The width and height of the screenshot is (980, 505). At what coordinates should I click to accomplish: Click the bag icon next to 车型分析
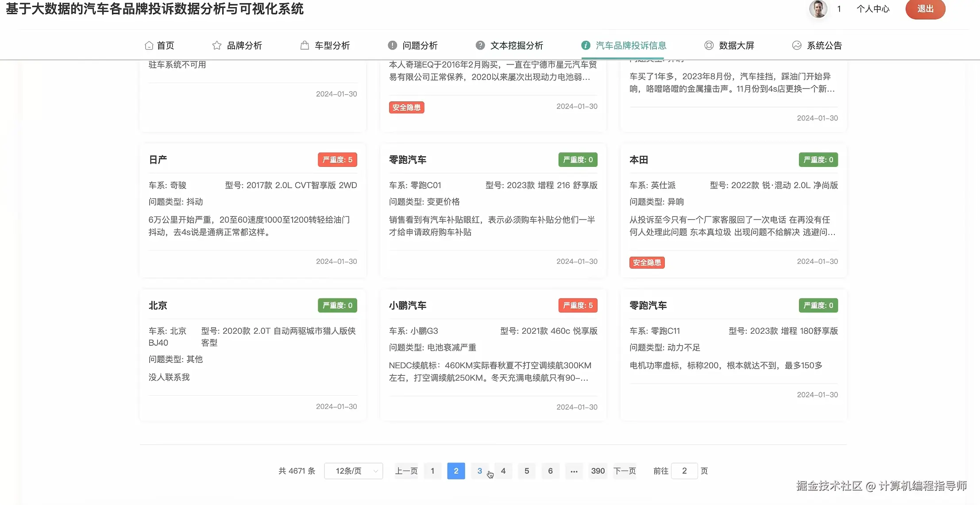coord(305,45)
